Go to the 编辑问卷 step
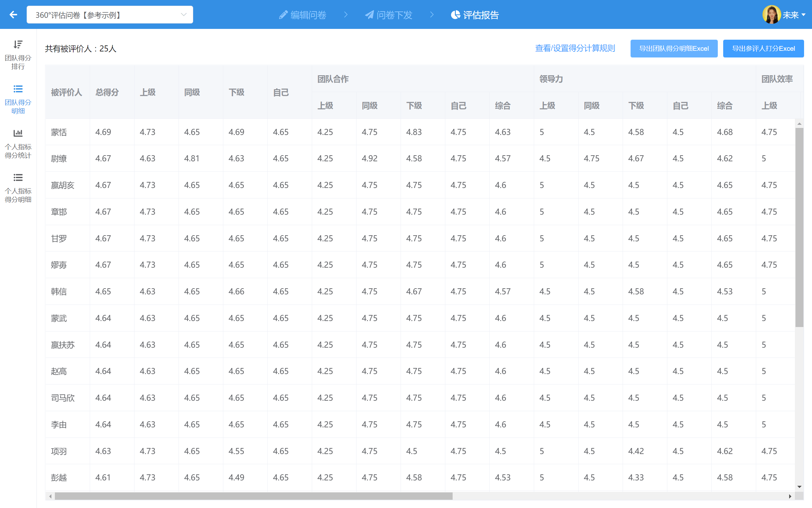 tap(303, 15)
